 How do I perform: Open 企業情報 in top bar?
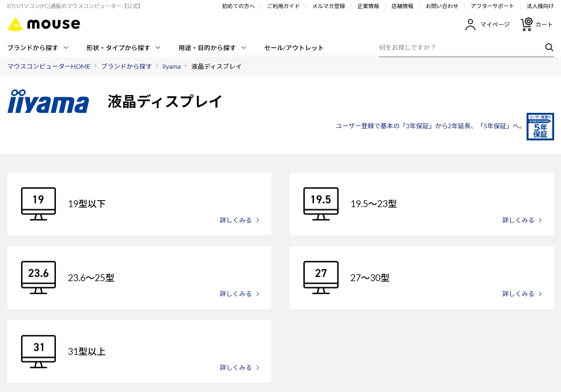coord(368,6)
